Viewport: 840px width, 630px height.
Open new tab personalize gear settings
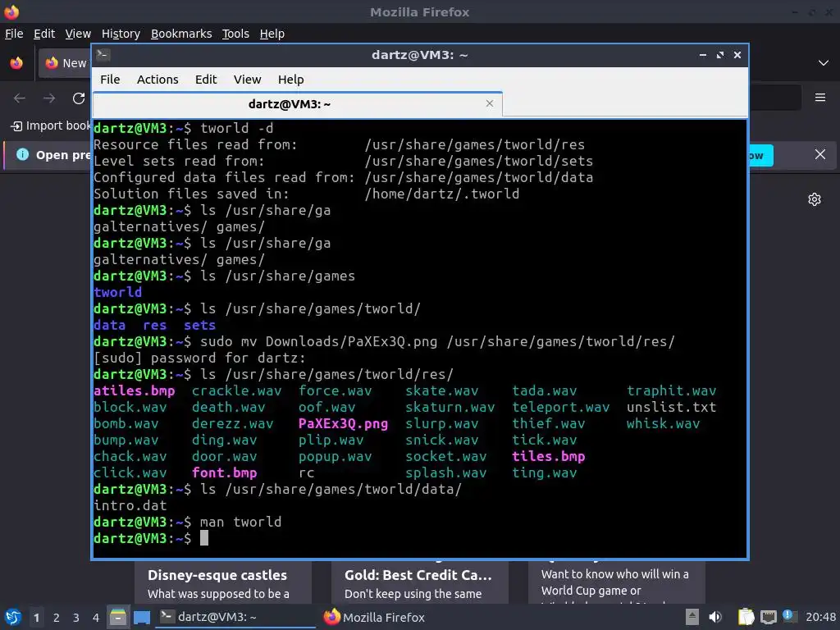tap(815, 199)
